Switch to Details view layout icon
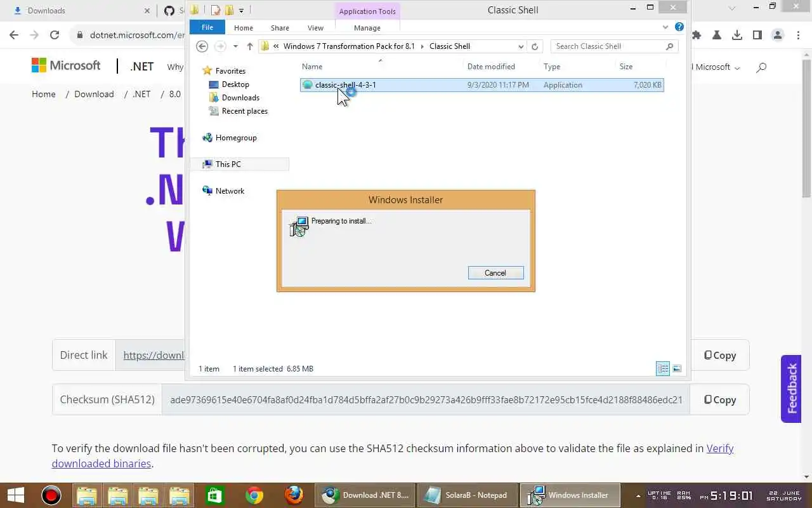Viewport: 812px width, 508px height. (663, 369)
